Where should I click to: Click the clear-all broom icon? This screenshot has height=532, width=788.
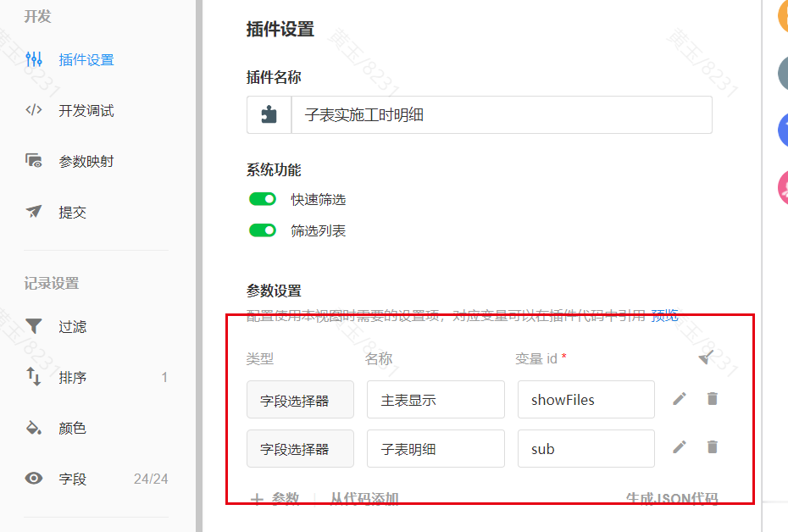[706, 357]
